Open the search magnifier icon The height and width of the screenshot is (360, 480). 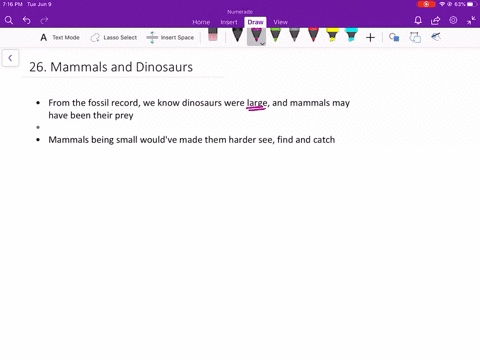point(9,20)
